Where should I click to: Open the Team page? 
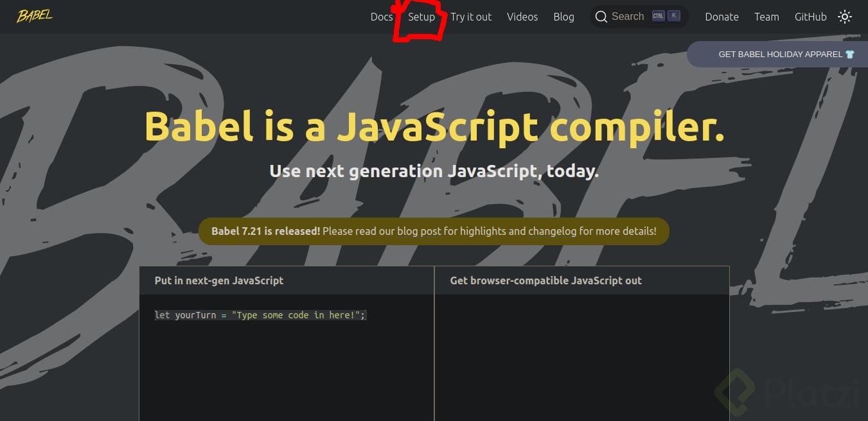(766, 17)
